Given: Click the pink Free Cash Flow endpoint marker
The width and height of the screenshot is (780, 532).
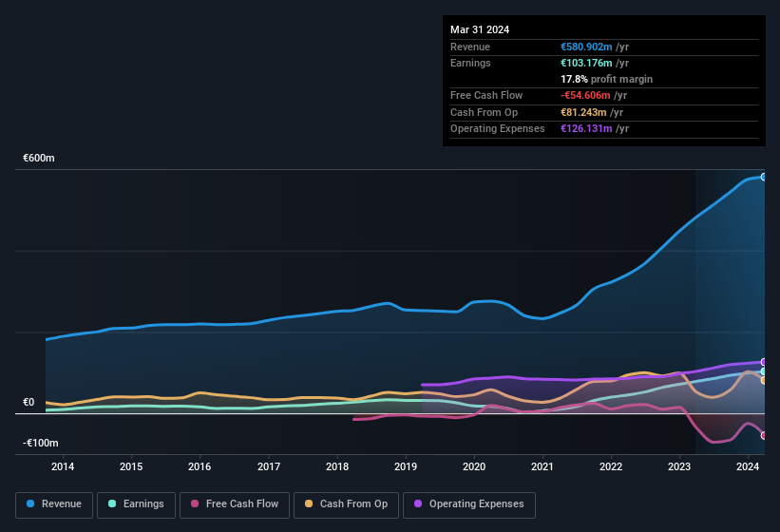Looking at the screenshot, I should (764, 435).
